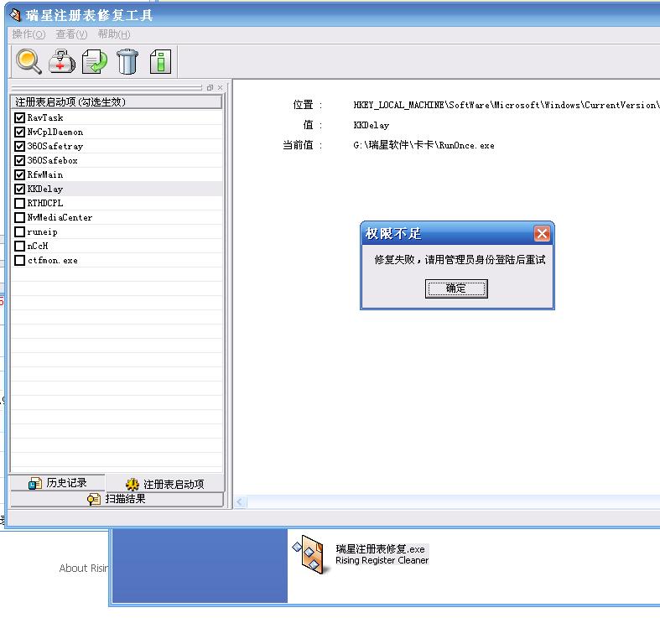660x644 pixels.
Task: Close the left startup panel
Action: [221, 87]
